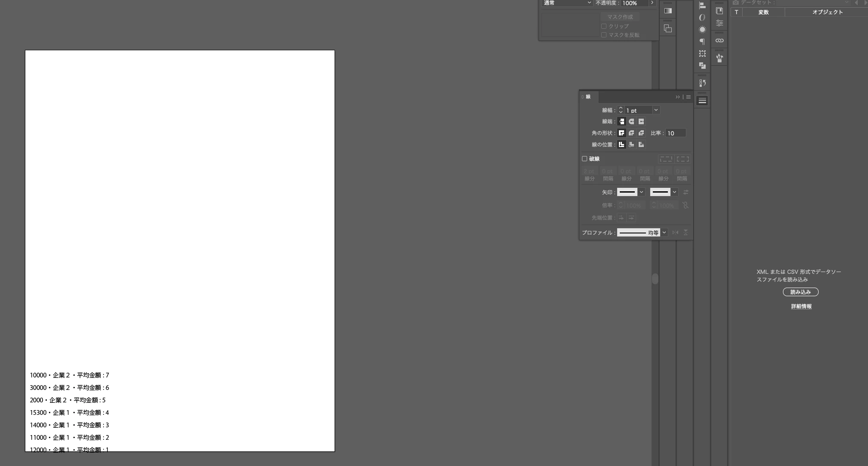Viewport: 868px width, 466px height.
Task: Open the Paragraph panel icon
Action: pos(702,42)
